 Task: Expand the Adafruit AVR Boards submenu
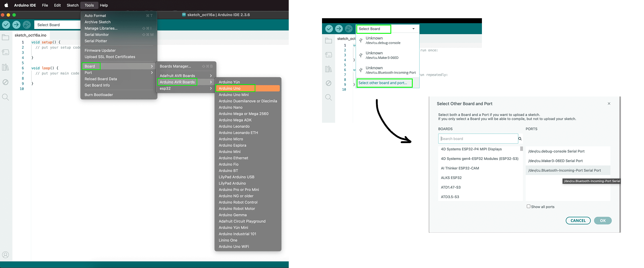pos(185,76)
